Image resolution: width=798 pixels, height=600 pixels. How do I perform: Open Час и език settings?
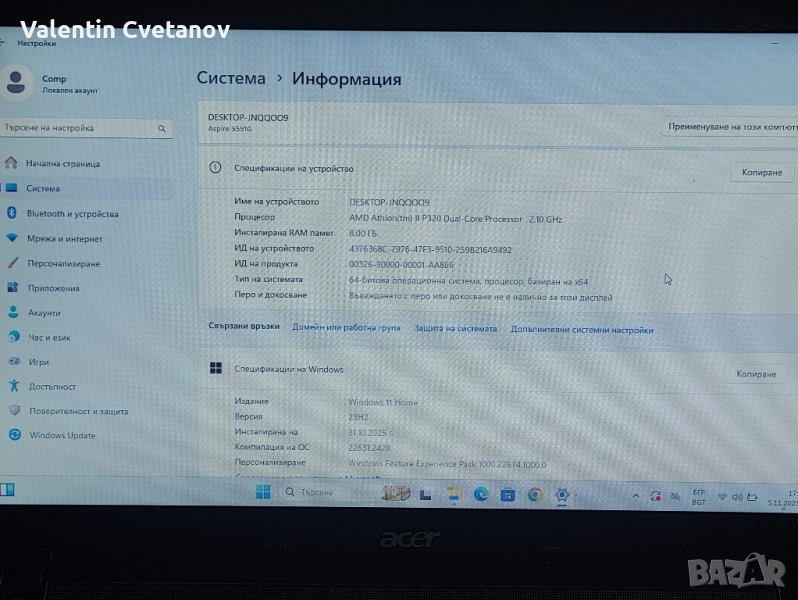[49, 338]
